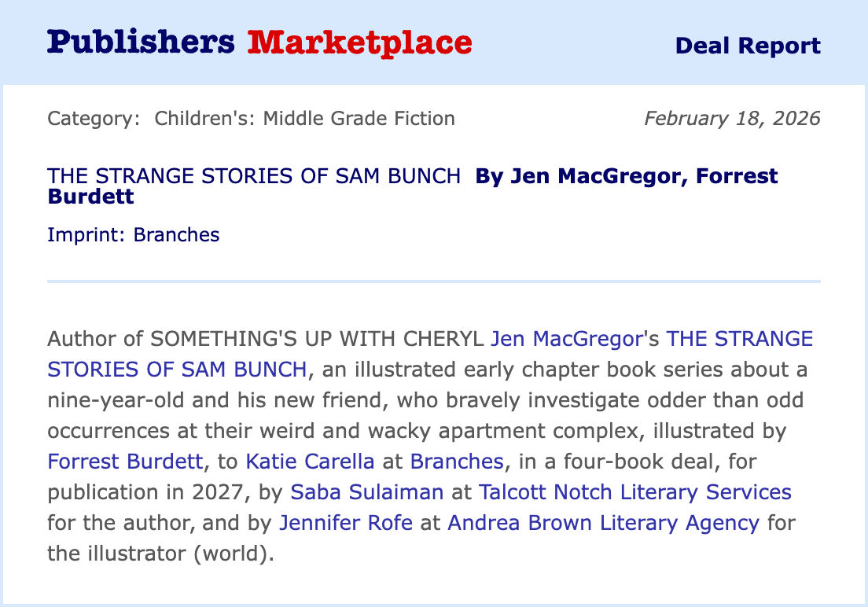The image size is (868, 607).
Task: Click the book title above the imprint line
Action: click(254, 176)
